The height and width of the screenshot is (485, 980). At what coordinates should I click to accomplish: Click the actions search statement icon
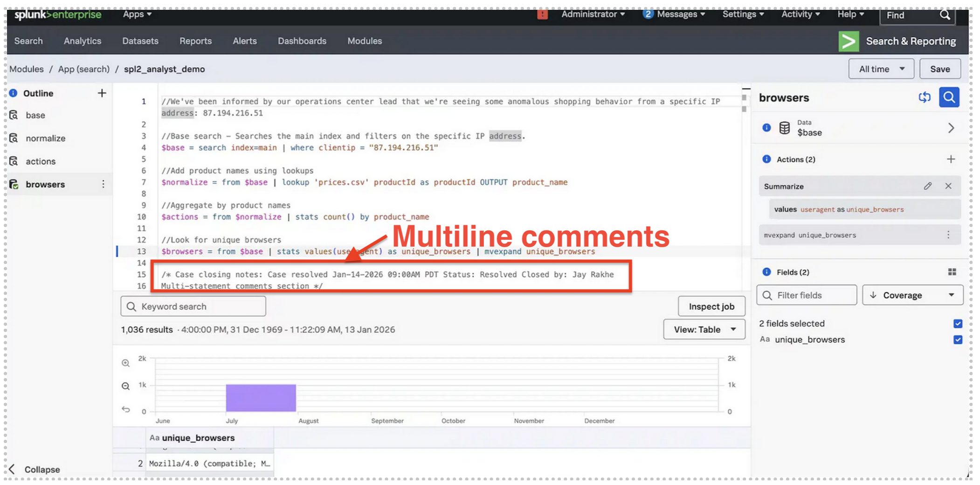pyautogui.click(x=14, y=161)
